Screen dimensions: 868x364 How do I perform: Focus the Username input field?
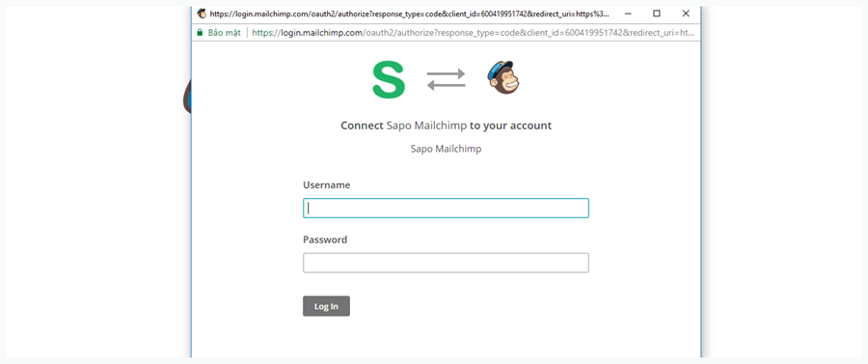click(446, 209)
